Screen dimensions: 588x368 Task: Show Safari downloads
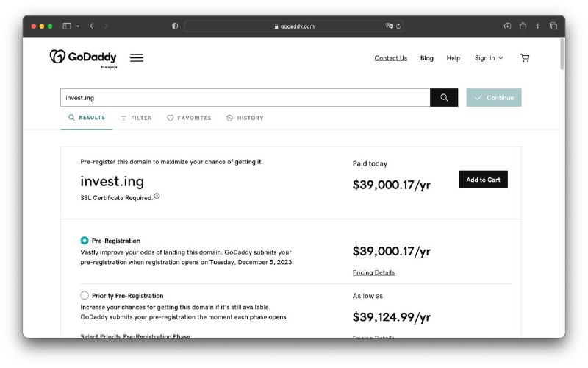coord(507,26)
